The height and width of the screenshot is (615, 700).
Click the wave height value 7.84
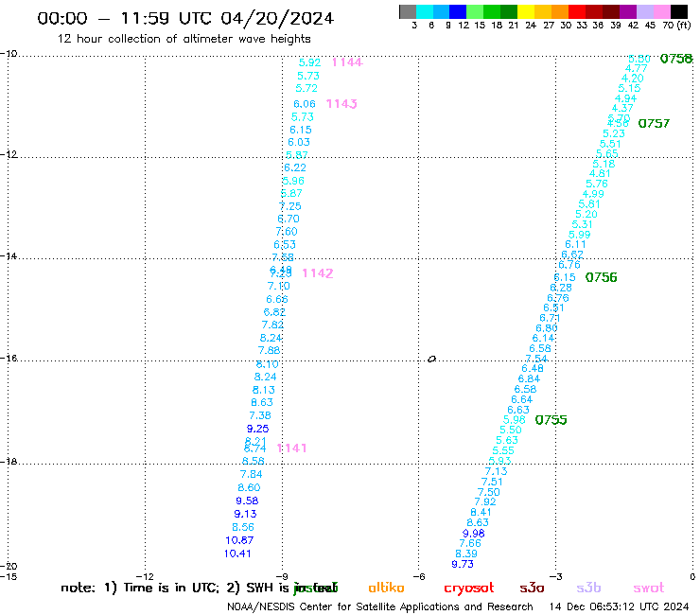252,474
